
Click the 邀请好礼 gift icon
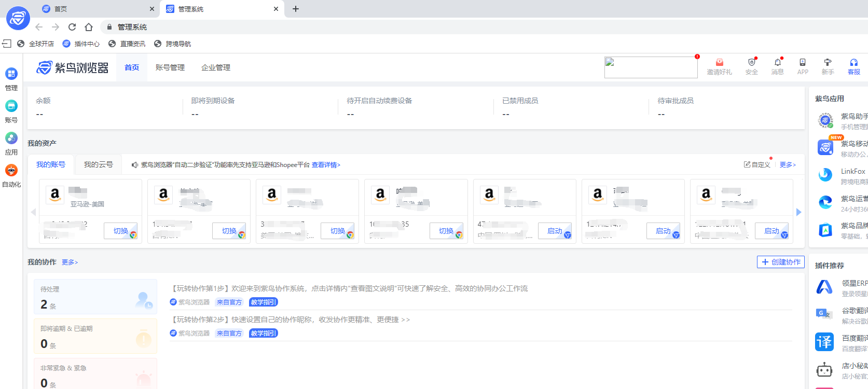tap(719, 63)
